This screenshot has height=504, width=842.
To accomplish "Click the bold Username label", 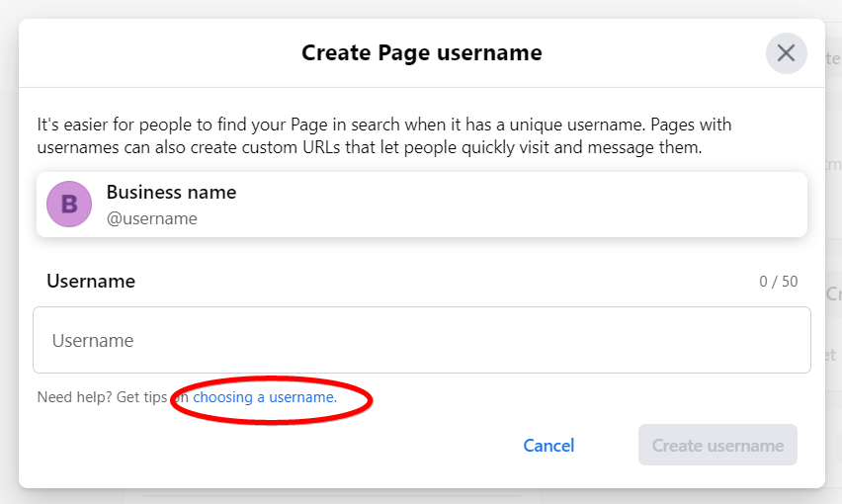I will tap(91, 282).
